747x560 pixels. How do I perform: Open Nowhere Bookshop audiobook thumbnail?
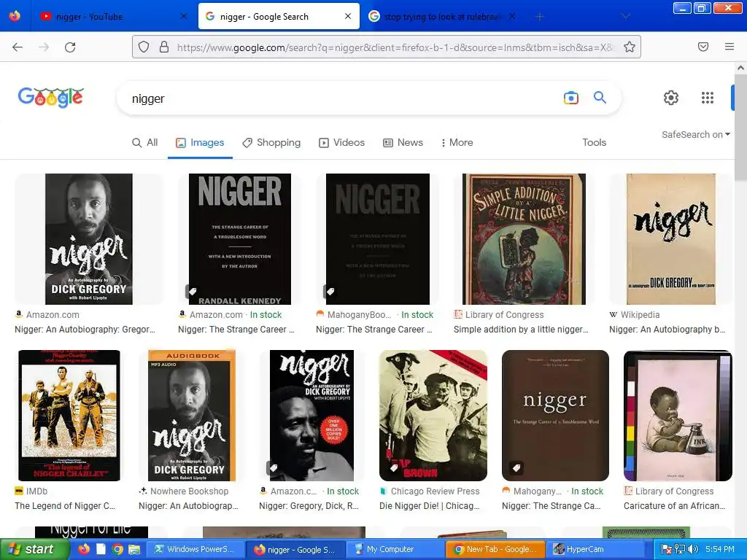[192, 415]
